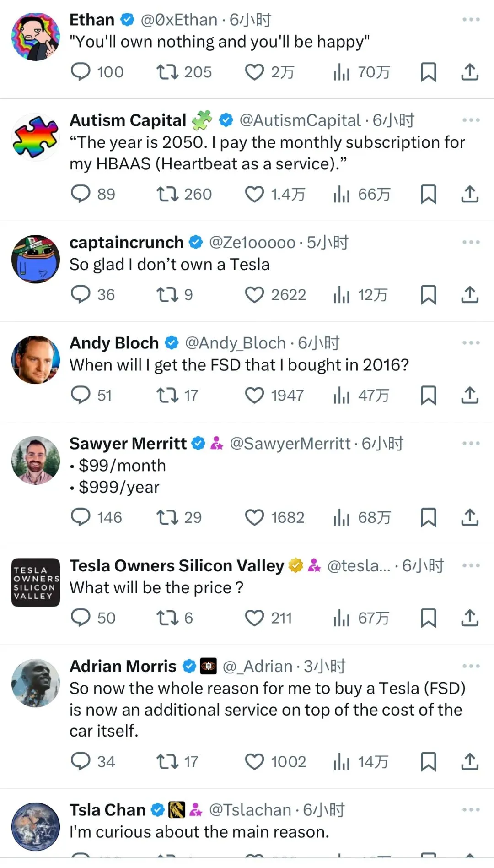Open Autism Capital's profile picture
The image size is (494, 868).
(36, 137)
